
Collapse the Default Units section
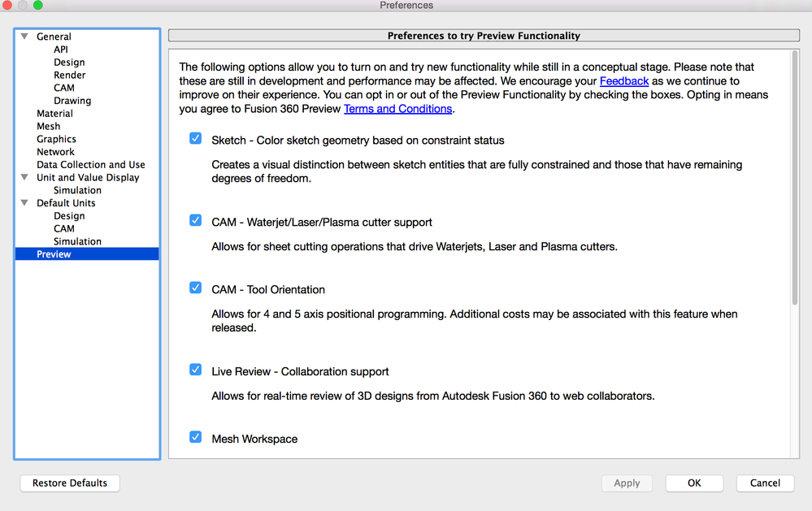tap(24, 202)
